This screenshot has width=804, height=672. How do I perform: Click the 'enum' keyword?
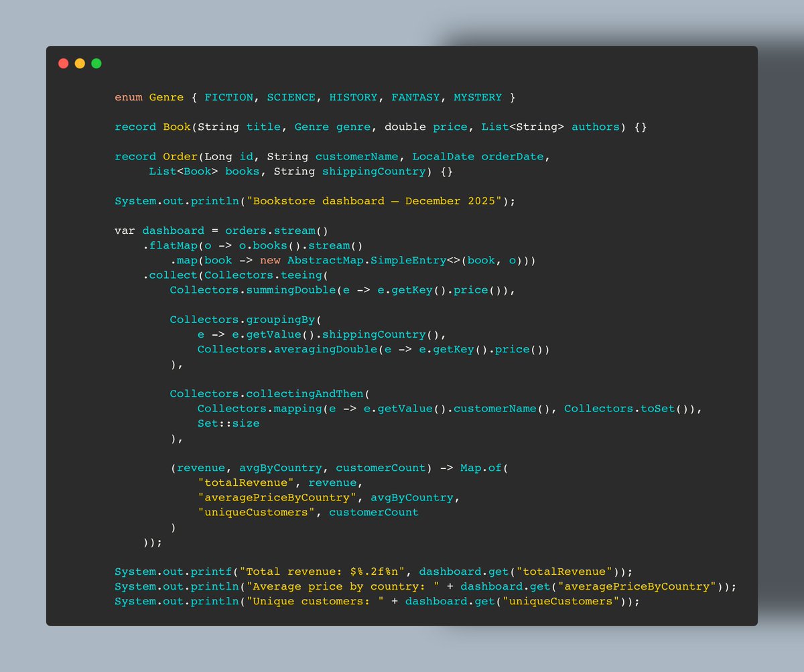(129, 97)
